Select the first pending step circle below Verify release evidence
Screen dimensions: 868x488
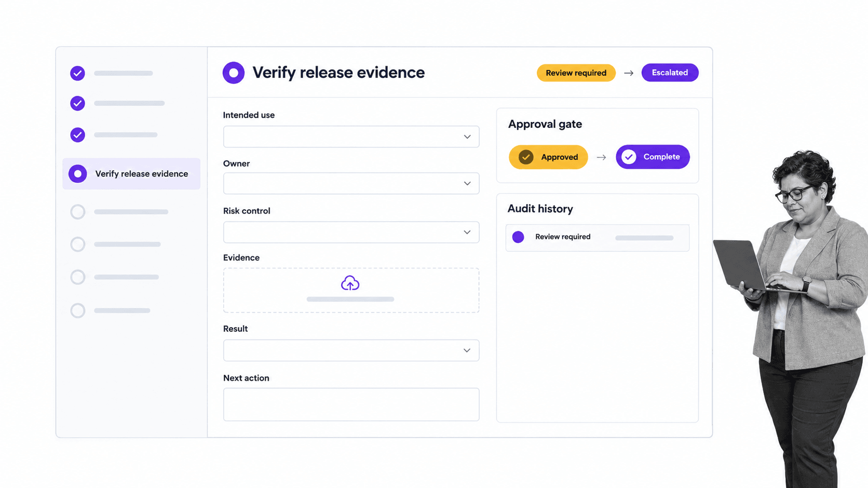click(x=78, y=212)
